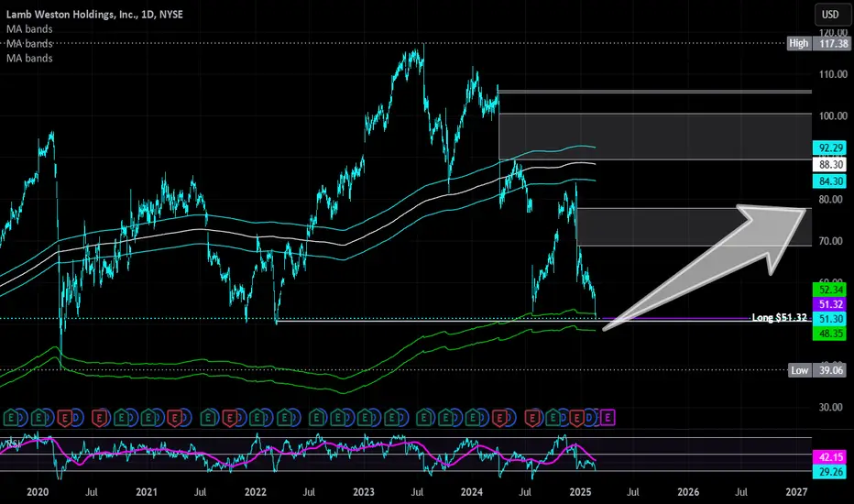The width and height of the screenshot is (854, 504).
Task: Click the 2021 time axis label
Action: [x=147, y=492]
